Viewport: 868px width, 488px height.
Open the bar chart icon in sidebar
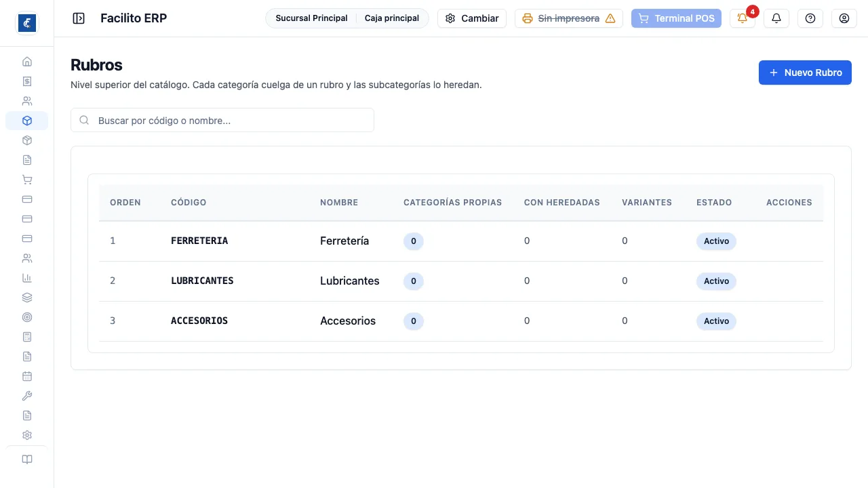(27, 278)
